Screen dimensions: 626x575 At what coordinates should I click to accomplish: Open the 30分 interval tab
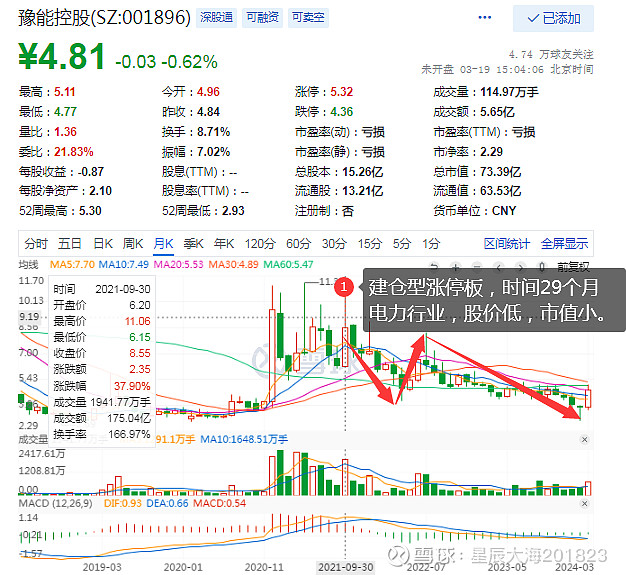click(334, 243)
